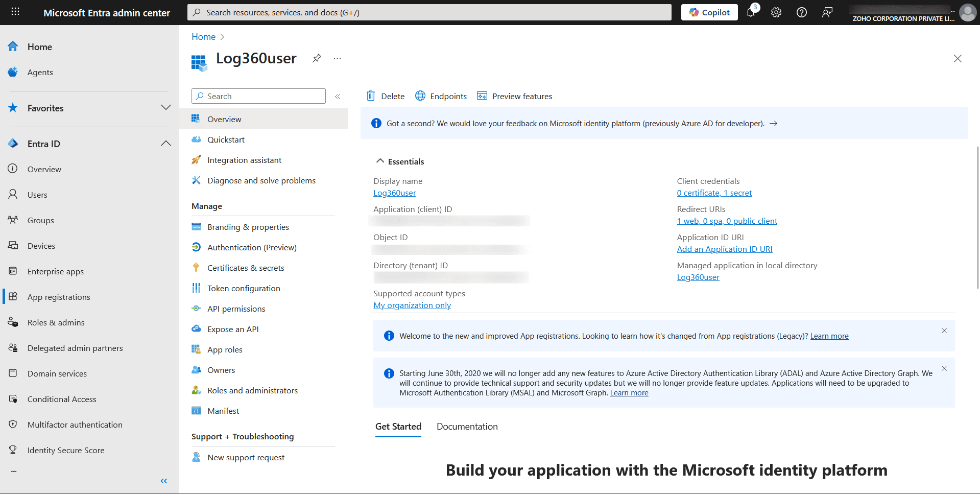The width and height of the screenshot is (980, 494).
Task: Expand the Favorites section
Action: tap(165, 108)
